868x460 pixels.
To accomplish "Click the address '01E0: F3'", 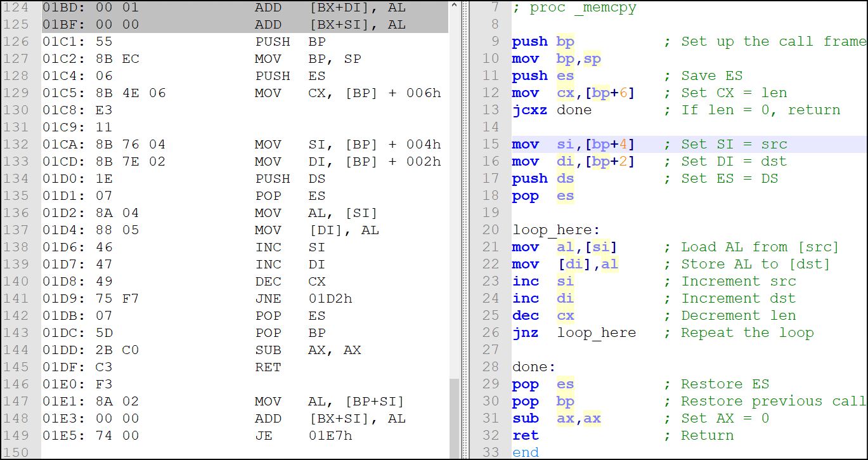I will point(77,385).
